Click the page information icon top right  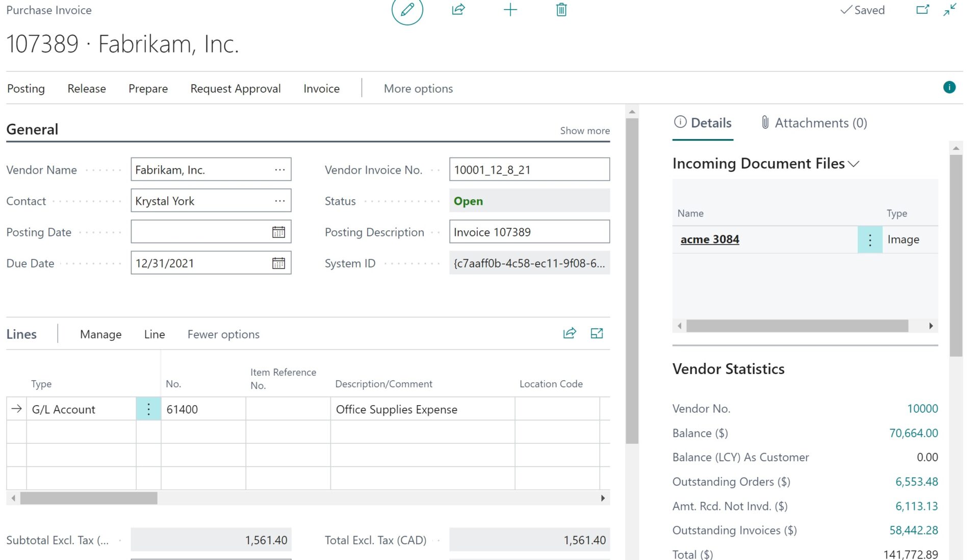pyautogui.click(x=949, y=87)
